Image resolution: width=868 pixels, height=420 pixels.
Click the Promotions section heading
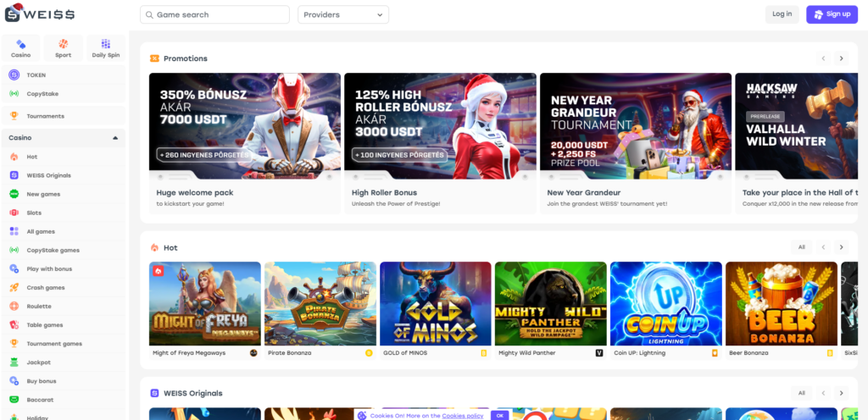186,58
